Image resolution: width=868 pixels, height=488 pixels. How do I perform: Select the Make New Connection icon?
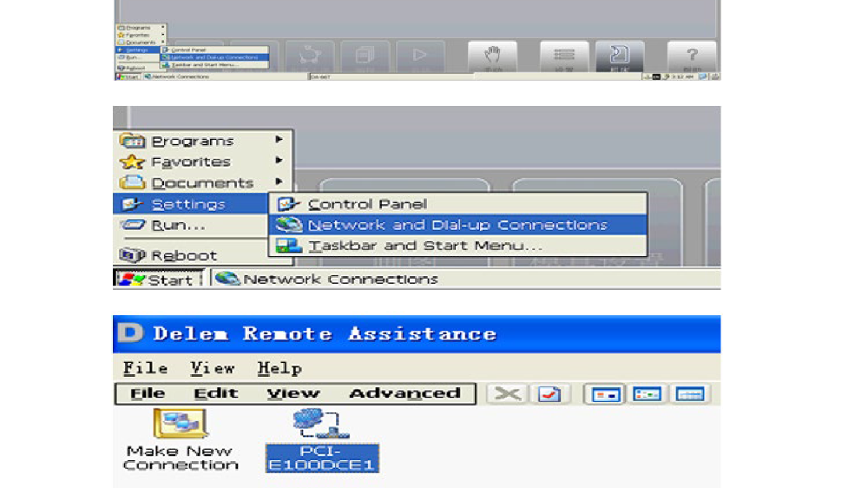181,440
